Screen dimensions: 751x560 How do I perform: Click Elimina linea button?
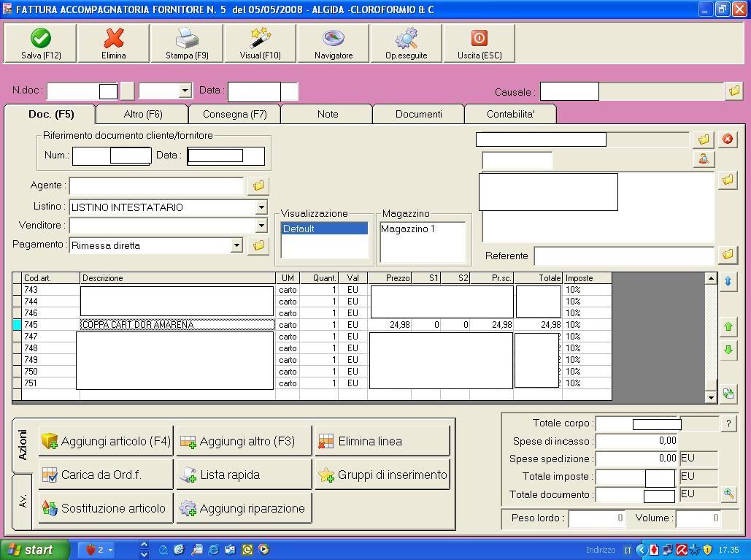pos(382,441)
